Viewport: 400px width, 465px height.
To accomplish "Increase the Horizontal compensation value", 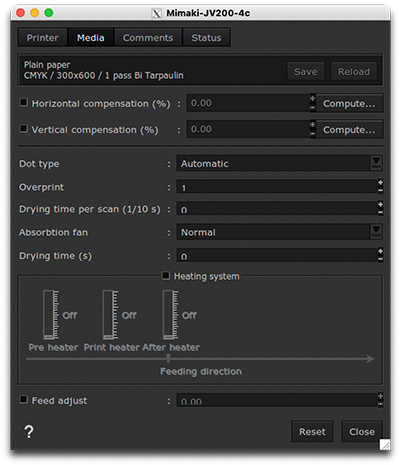I will [313, 99].
